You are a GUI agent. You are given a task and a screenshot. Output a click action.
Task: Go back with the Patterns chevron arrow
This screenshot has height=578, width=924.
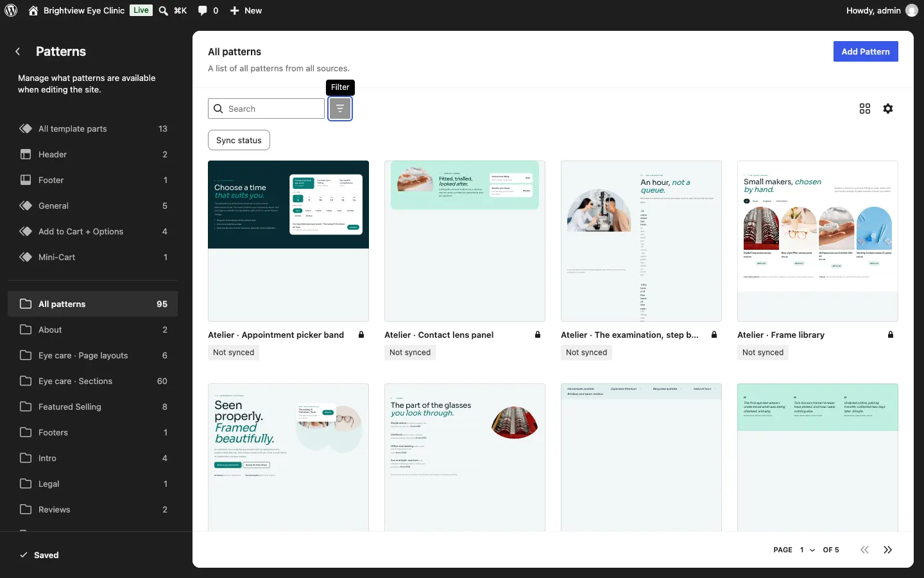(x=18, y=51)
